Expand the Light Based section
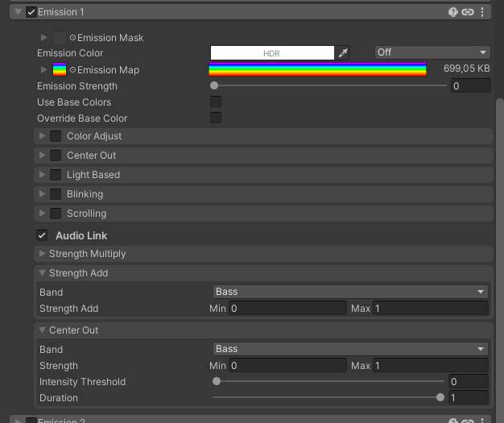This screenshot has height=423, width=504. click(x=42, y=175)
